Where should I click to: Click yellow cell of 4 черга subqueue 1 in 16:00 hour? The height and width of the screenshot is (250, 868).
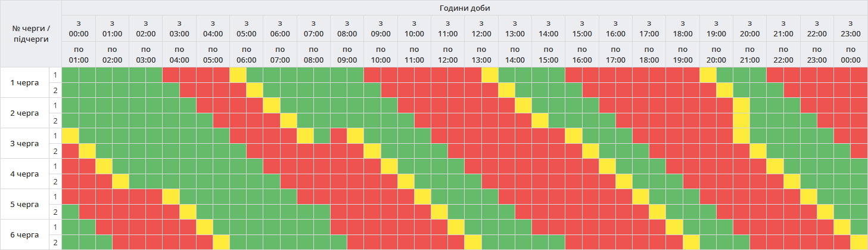608,166
